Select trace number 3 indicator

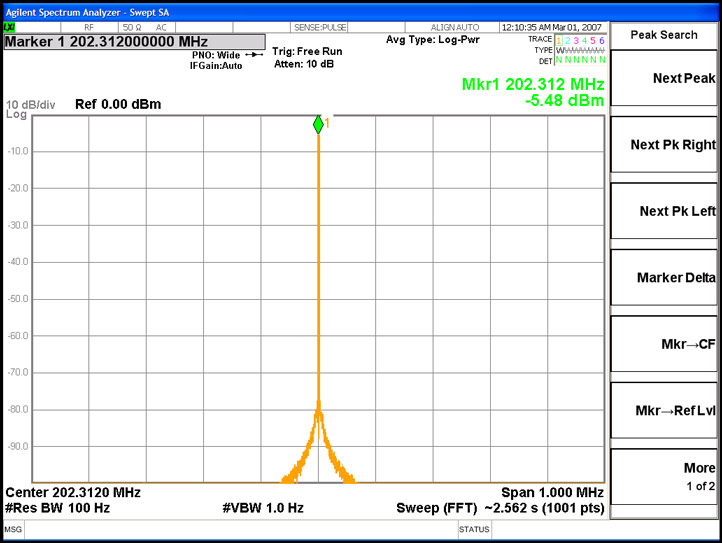click(x=576, y=41)
